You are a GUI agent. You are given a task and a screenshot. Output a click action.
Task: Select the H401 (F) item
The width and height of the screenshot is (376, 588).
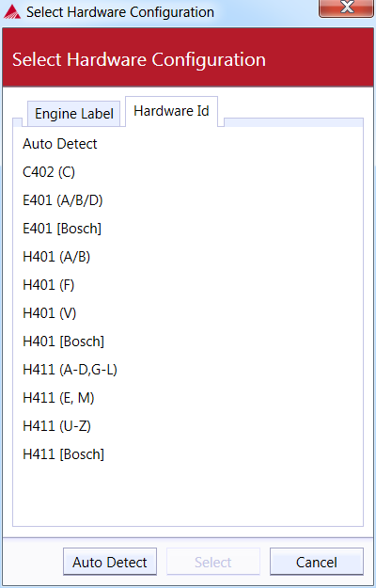pos(49,285)
